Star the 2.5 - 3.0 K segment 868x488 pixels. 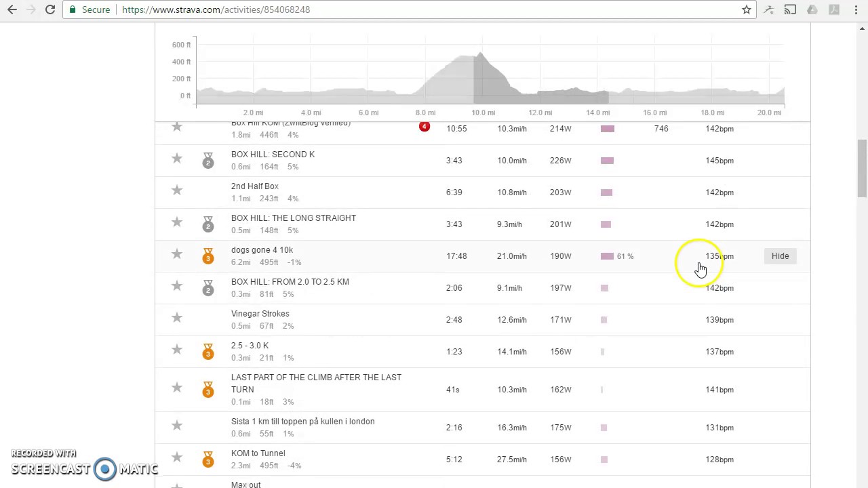coord(177,350)
